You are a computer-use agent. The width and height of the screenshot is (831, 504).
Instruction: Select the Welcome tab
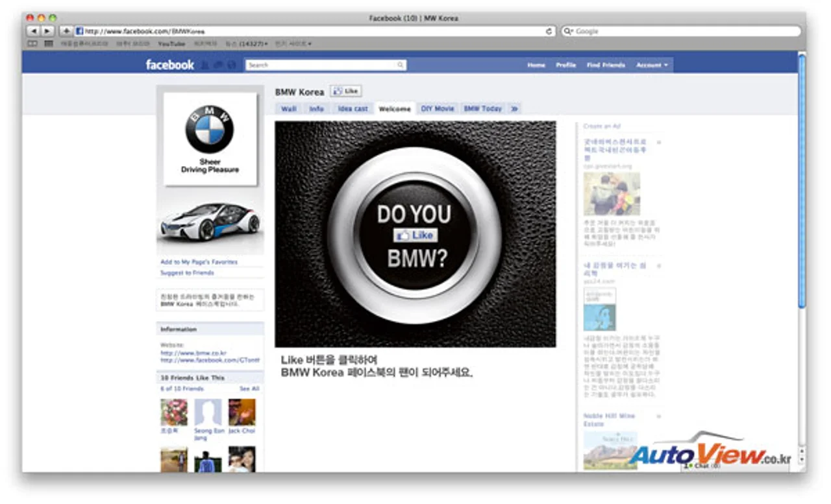pos(395,109)
